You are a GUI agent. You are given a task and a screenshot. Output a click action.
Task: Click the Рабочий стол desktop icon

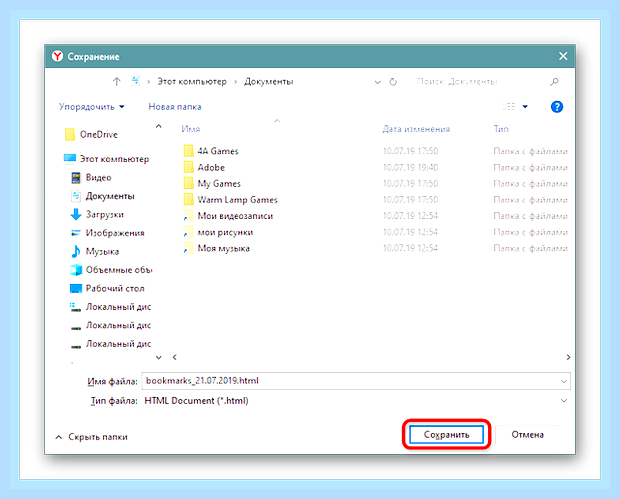click(76, 288)
